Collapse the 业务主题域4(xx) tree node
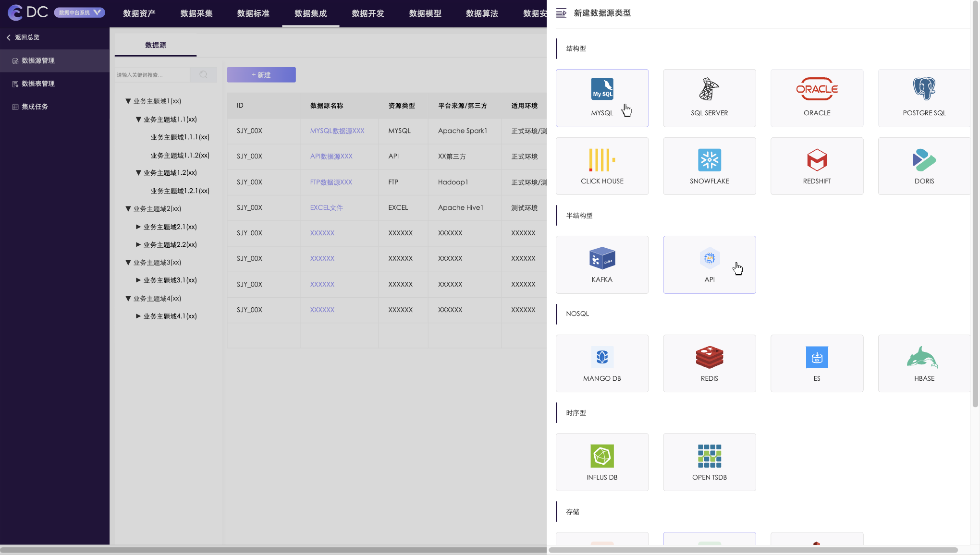The width and height of the screenshot is (980, 555). pyautogui.click(x=128, y=299)
